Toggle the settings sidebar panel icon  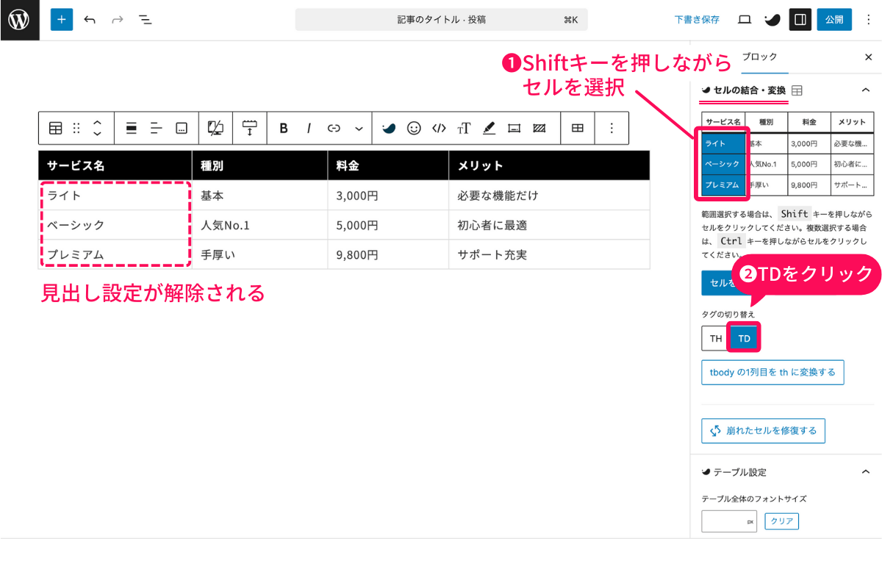tap(800, 19)
